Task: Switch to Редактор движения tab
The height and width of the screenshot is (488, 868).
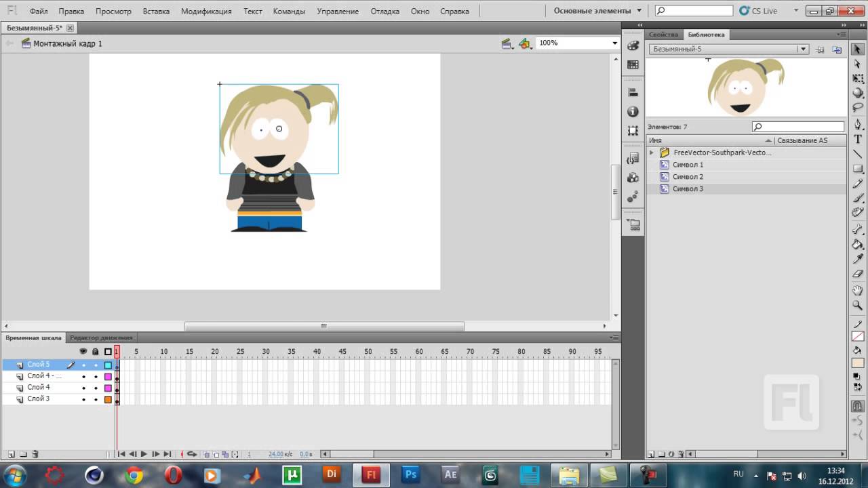Action: [x=101, y=338]
